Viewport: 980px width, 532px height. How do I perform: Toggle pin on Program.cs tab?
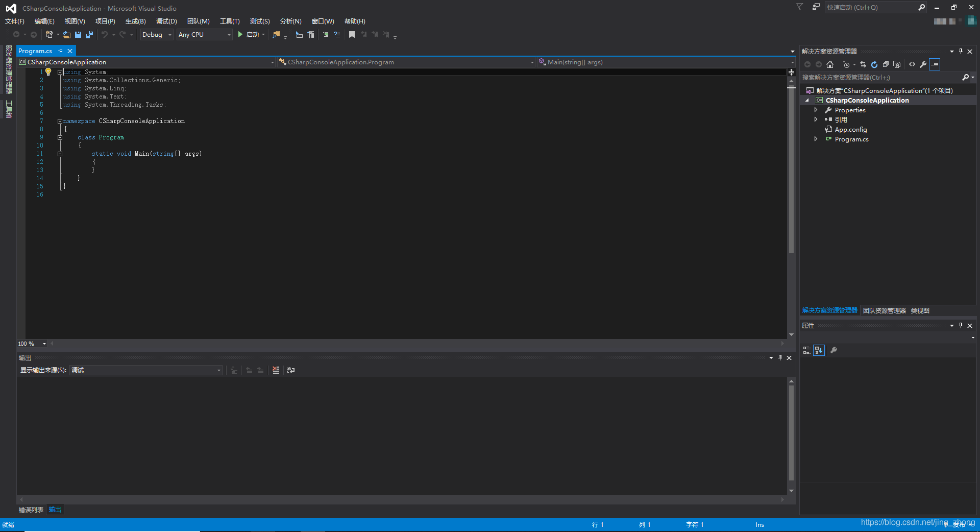pyautogui.click(x=60, y=51)
